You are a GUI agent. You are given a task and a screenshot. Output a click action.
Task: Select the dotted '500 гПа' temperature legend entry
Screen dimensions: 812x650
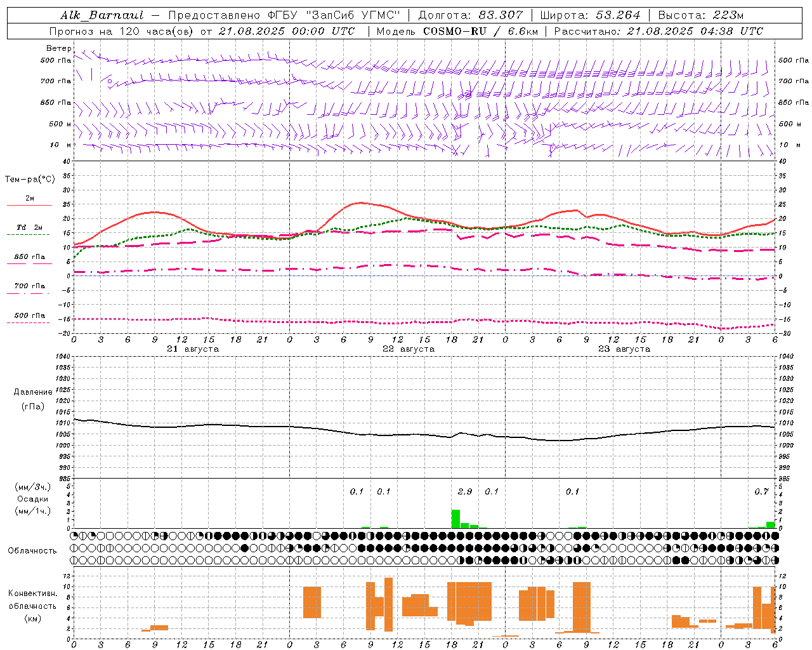pyautogui.click(x=29, y=317)
